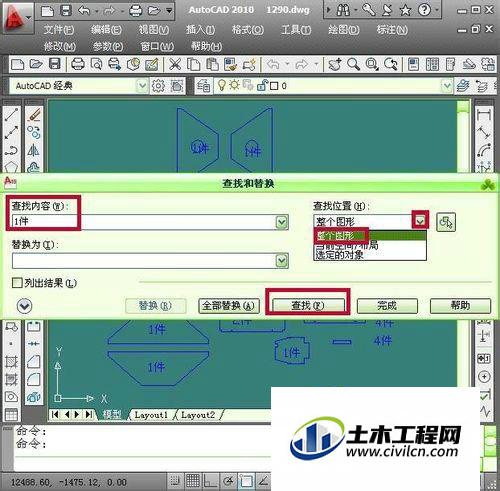Viewport: 500px width, 491px height.
Task: Toggle Snap mode in status bar
Action: (x=175, y=481)
